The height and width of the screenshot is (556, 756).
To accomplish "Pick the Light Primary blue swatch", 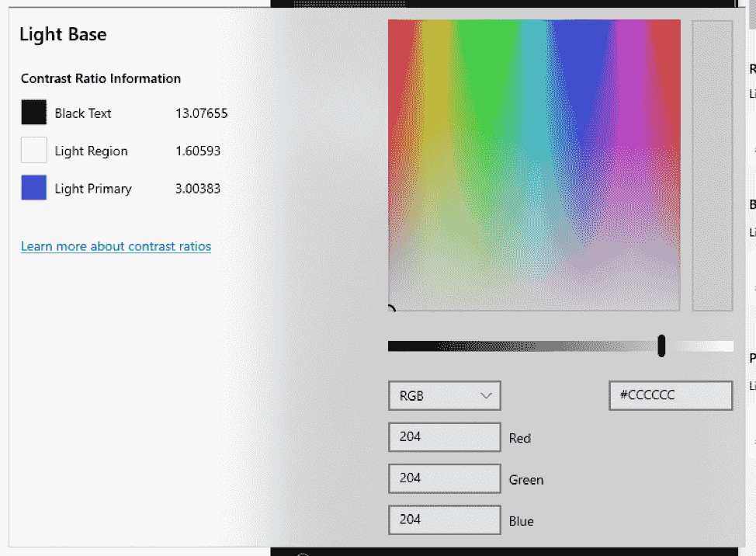I will pos(33,188).
